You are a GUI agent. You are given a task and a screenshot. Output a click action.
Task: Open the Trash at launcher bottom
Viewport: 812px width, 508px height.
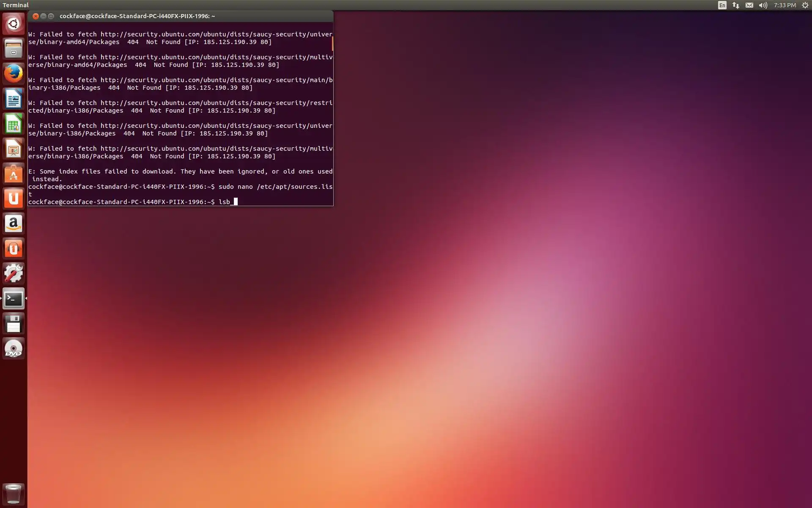14,494
